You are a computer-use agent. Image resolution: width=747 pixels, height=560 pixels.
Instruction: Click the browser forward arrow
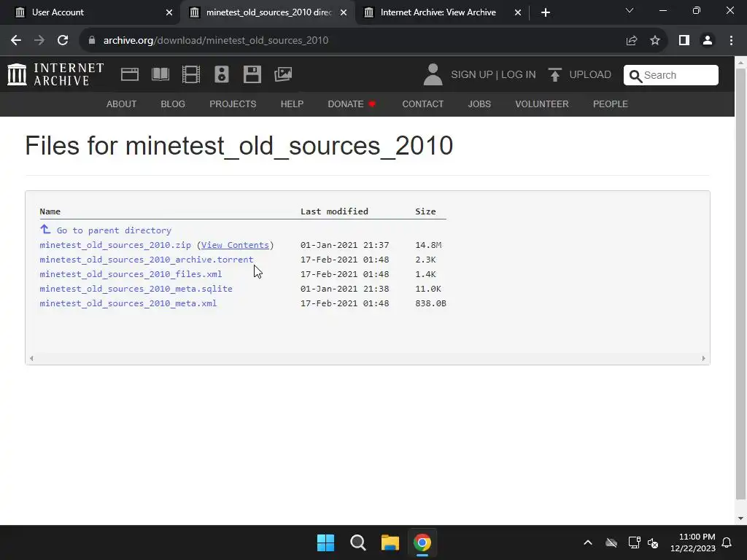click(x=39, y=41)
